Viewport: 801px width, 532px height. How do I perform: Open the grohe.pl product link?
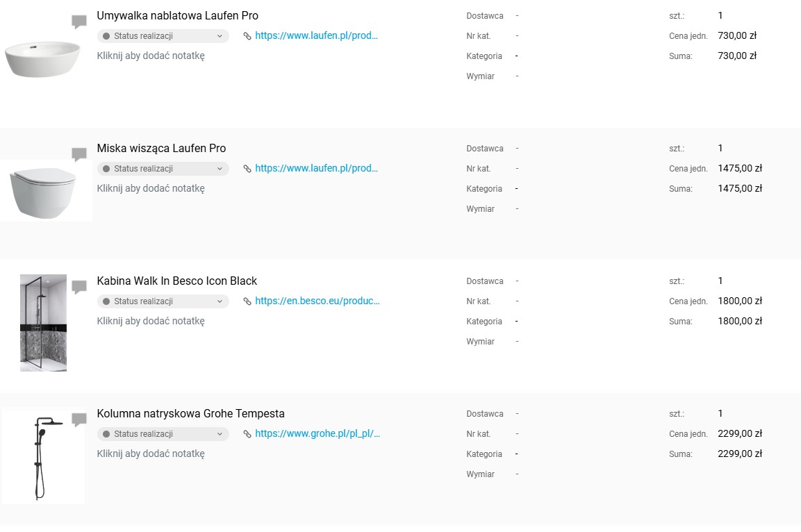coord(317,433)
